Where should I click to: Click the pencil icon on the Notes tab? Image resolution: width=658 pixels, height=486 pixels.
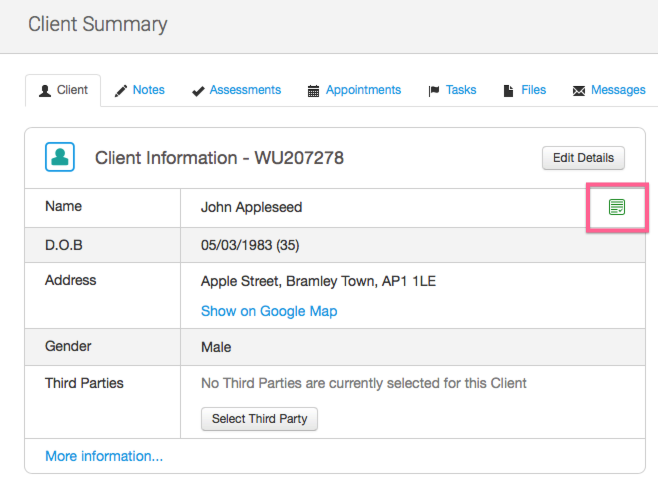click(x=121, y=91)
